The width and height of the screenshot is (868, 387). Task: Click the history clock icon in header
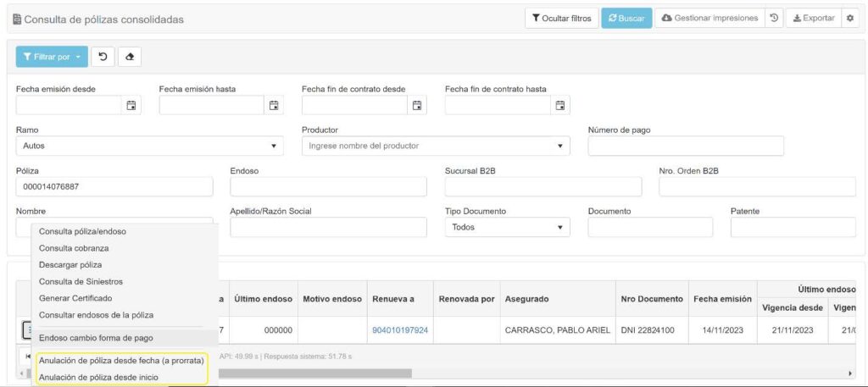tap(774, 19)
